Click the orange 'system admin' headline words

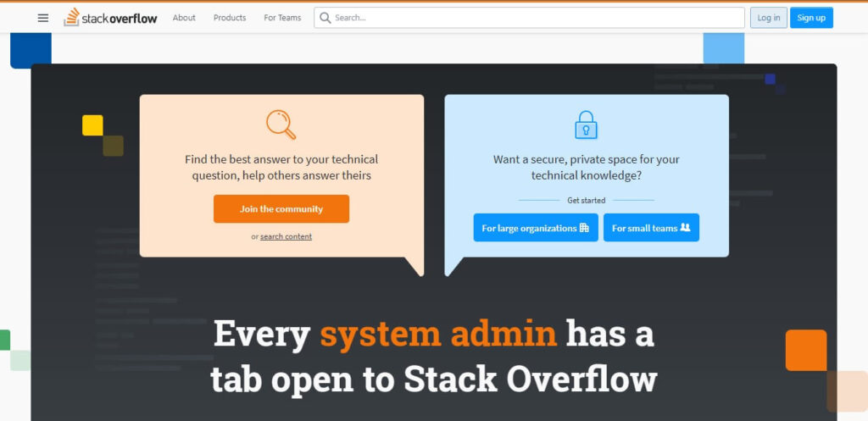(x=438, y=334)
